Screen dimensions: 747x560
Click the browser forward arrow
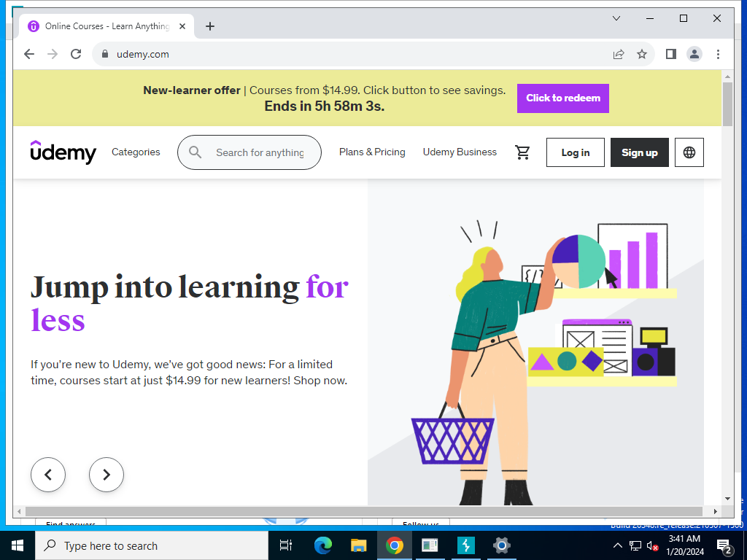[x=53, y=54]
